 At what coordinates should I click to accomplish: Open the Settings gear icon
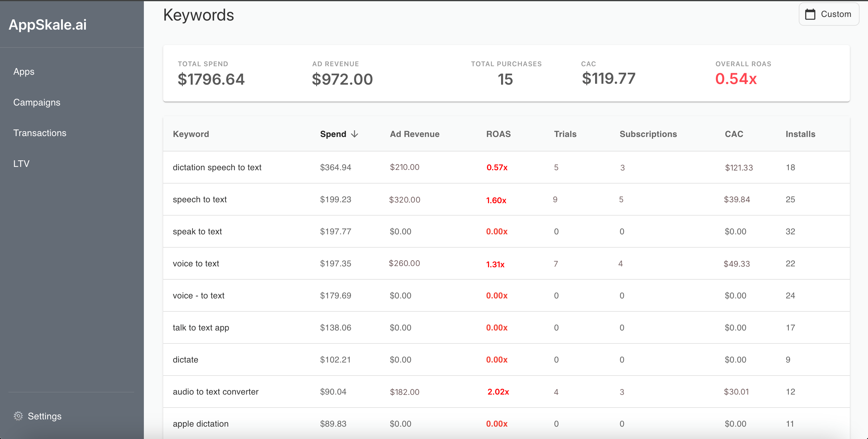click(18, 416)
